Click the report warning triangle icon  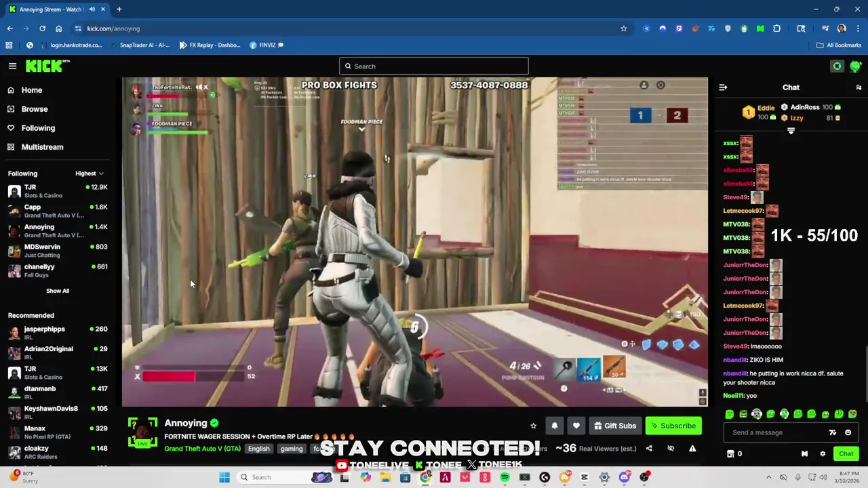point(692,448)
